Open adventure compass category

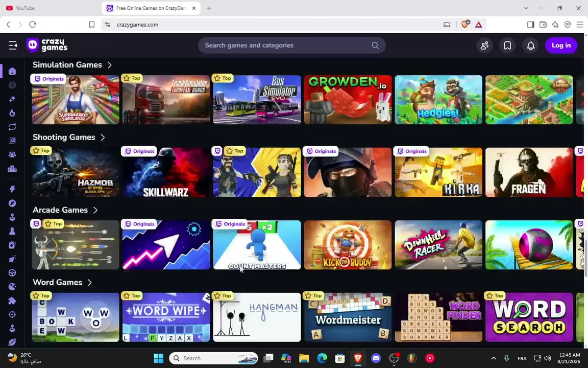tap(12, 203)
